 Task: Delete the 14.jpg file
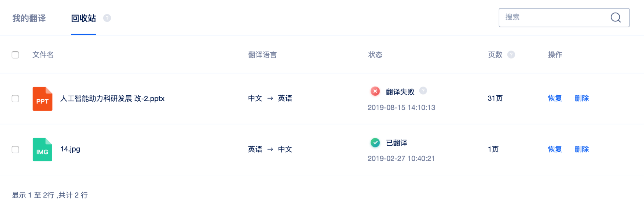(x=581, y=149)
